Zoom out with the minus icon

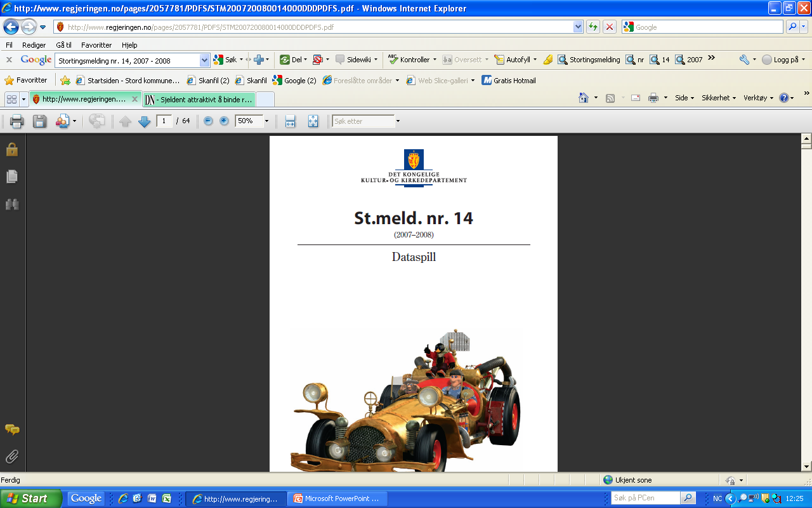pyautogui.click(x=208, y=121)
